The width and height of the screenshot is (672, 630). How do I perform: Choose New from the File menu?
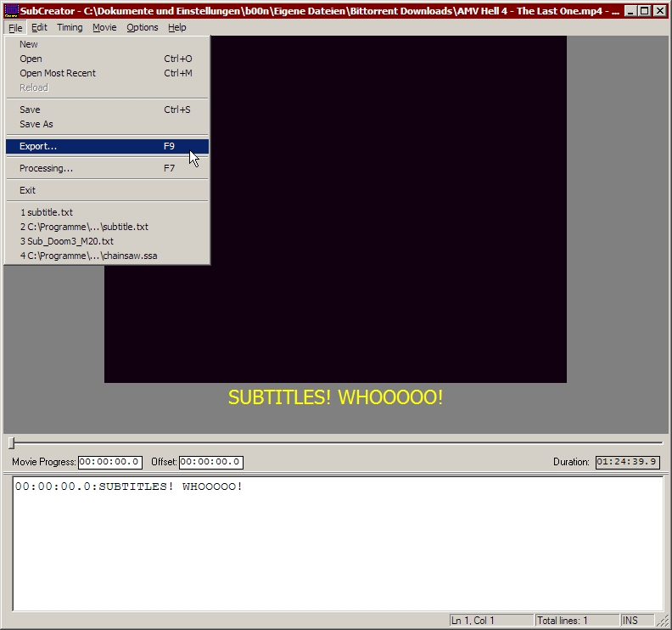(x=107, y=44)
